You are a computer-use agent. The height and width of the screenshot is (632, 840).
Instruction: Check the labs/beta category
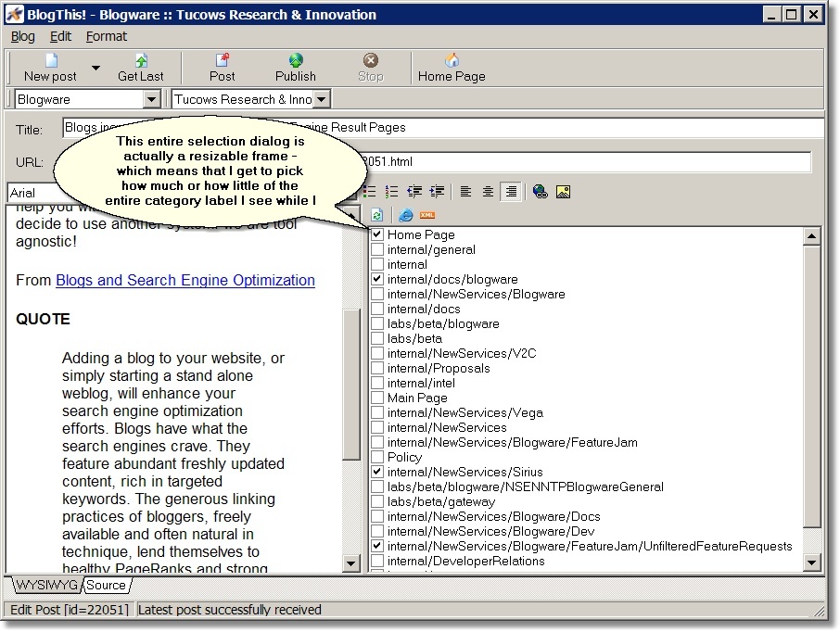(377, 338)
